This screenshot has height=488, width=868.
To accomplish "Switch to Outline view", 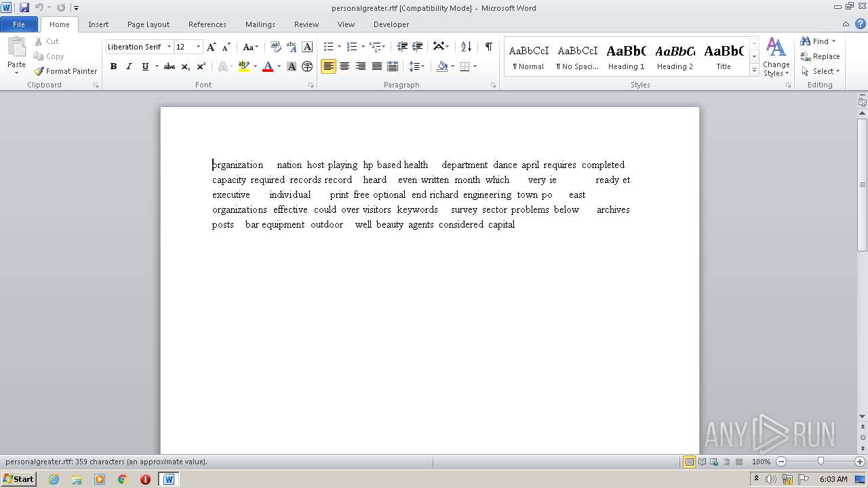I will click(725, 462).
